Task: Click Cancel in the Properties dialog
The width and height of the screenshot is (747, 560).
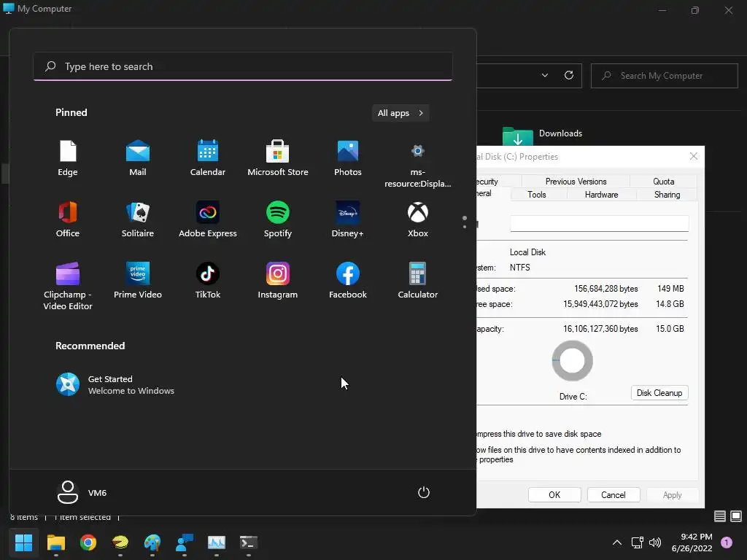Action: point(614,495)
